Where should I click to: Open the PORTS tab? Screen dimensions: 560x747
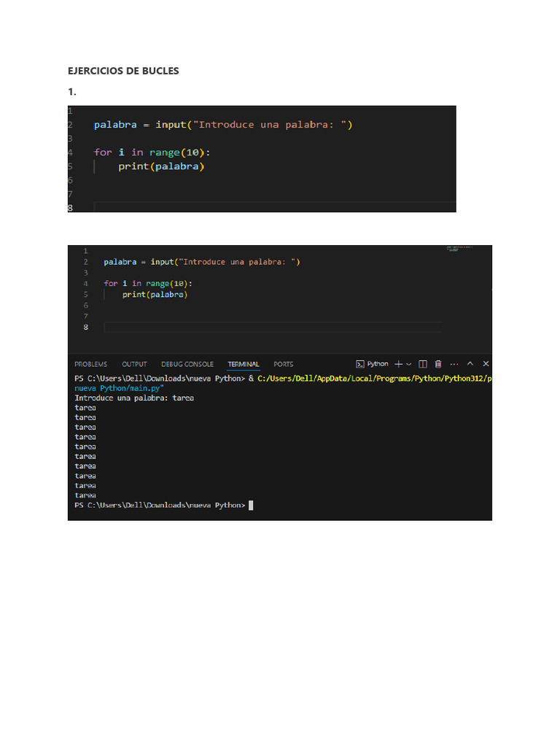tap(284, 364)
